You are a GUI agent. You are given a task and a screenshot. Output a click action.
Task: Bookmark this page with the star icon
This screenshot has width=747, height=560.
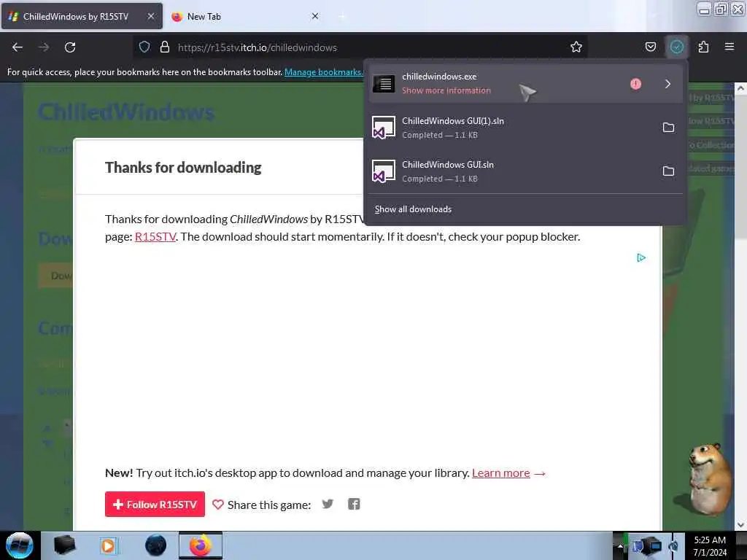[576, 47]
